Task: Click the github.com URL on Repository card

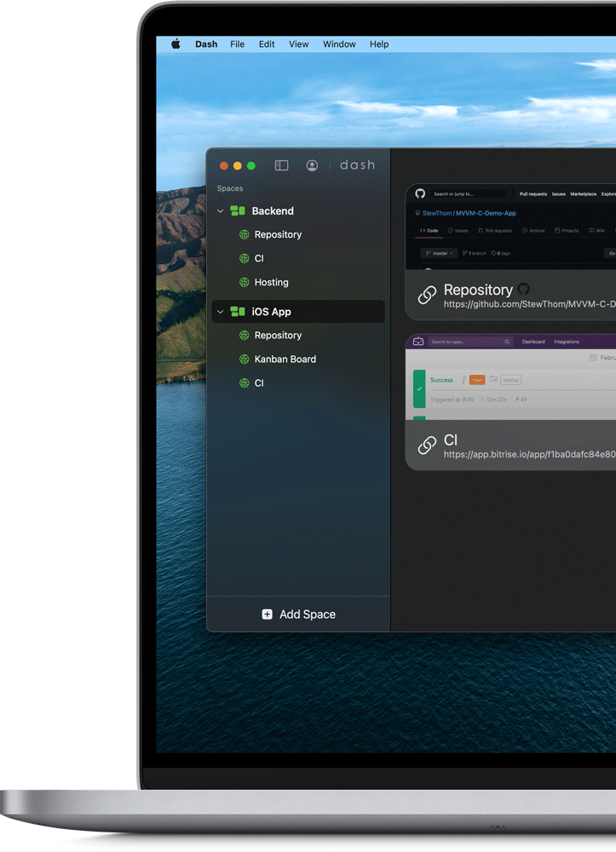Action: (530, 304)
